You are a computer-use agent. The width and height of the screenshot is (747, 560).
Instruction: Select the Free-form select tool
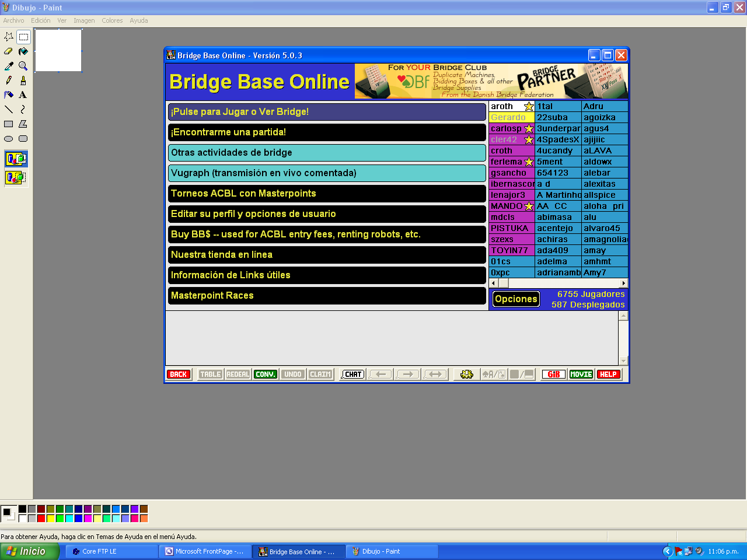coord(9,37)
